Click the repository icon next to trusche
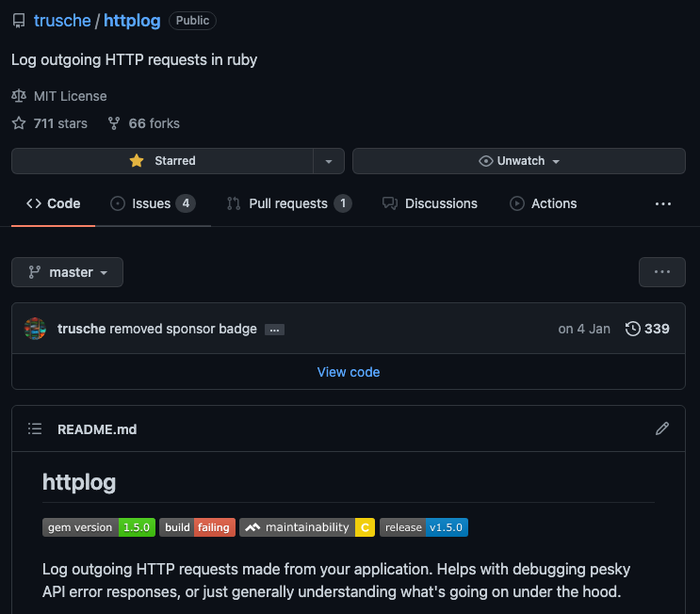 19,21
